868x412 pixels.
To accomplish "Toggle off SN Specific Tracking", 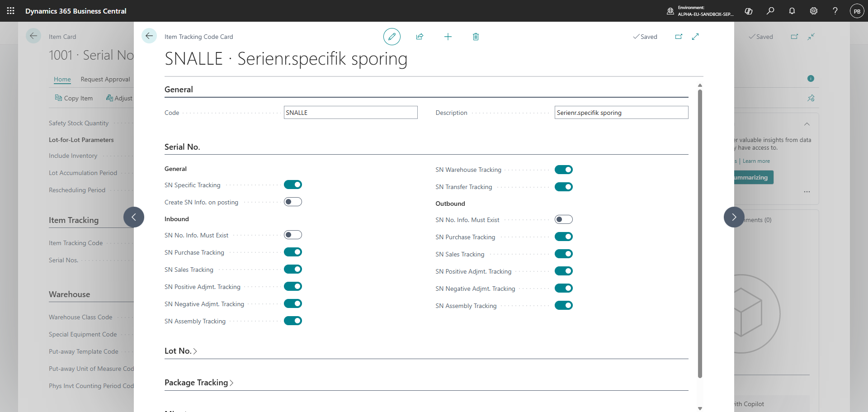I will (293, 185).
